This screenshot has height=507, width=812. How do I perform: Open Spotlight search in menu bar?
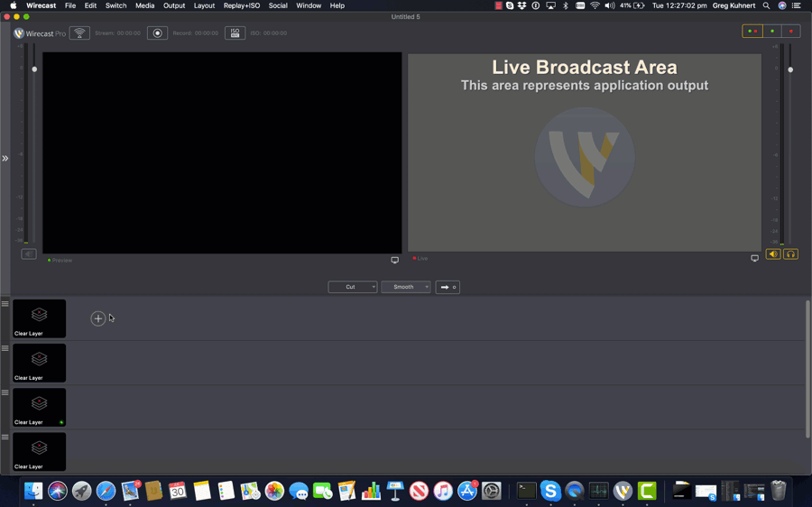766,5
